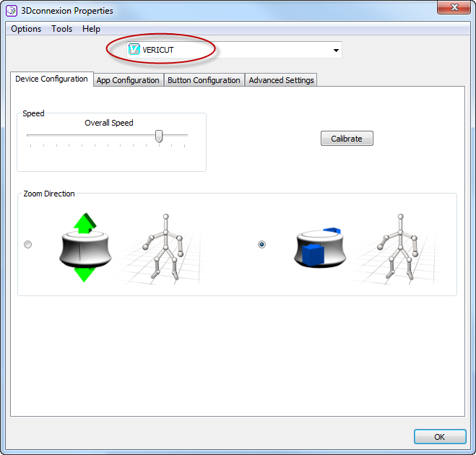Click the left skeleton figure preview
The height and width of the screenshot is (455, 476).
click(163, 248)
